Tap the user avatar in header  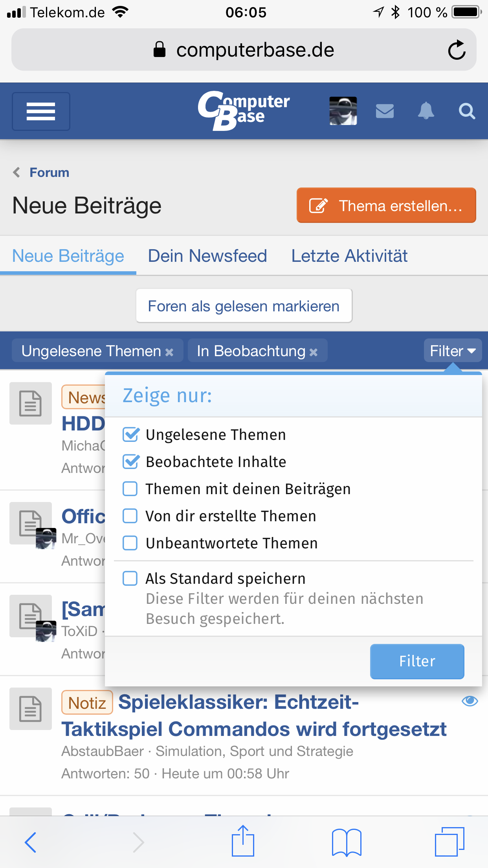(x=343, y=111)
